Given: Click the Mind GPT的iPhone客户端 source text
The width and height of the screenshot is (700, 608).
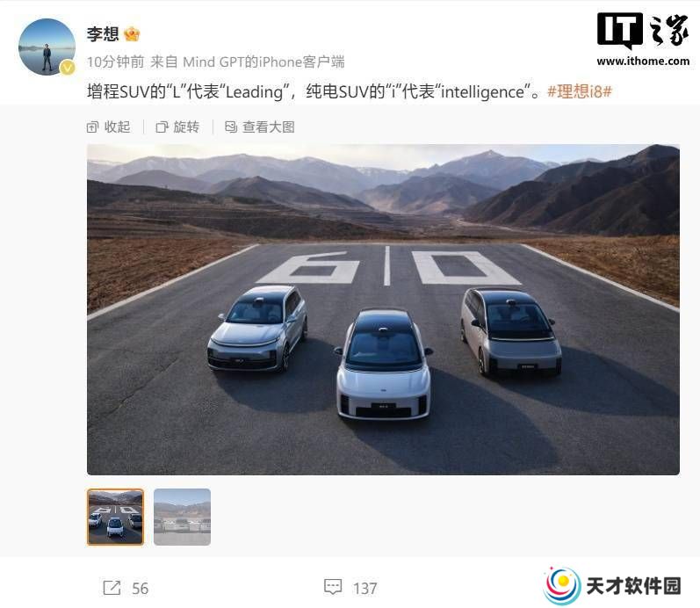Looking at the screenshot, I should click(x=263, y=62).
